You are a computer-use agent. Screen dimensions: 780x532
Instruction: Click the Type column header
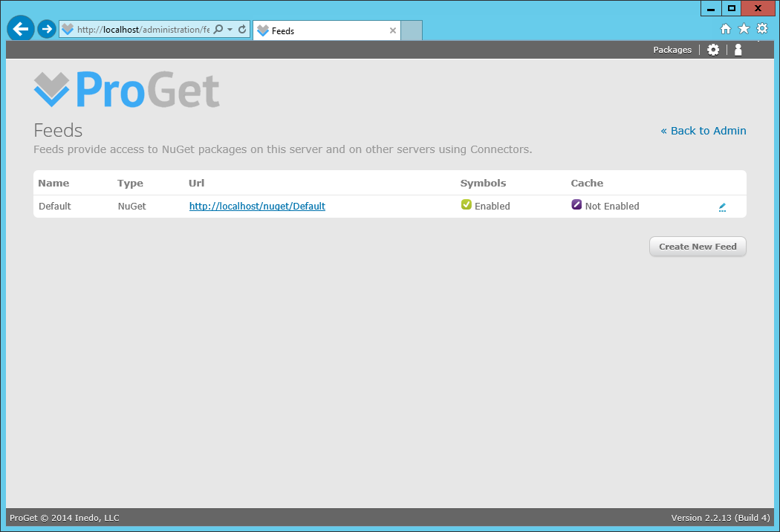point(130,183)
